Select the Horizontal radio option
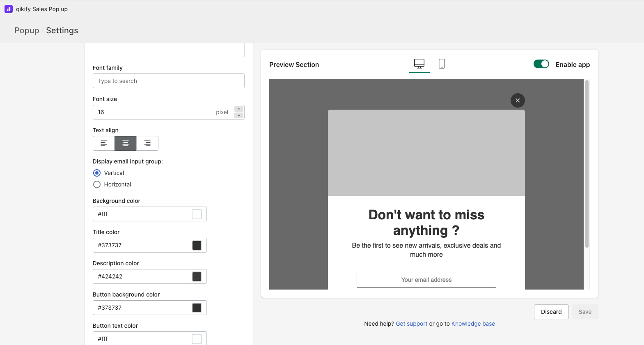644x345 pixels. pyautogui.click(x=97, y=184)
